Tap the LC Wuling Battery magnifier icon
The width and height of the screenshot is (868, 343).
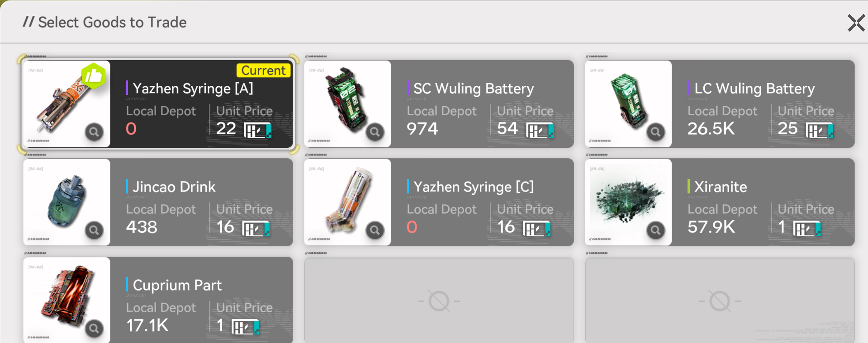coord(656,132)
